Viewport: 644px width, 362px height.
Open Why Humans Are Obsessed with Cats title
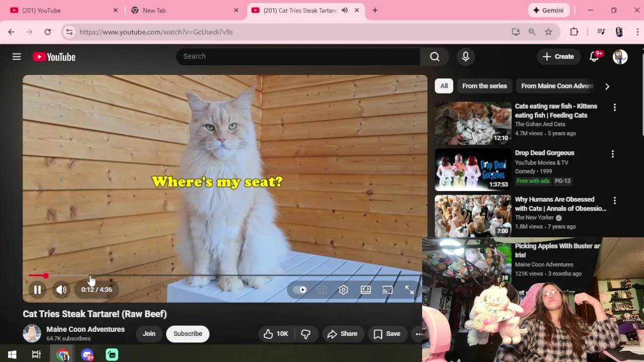coord(560,204)
